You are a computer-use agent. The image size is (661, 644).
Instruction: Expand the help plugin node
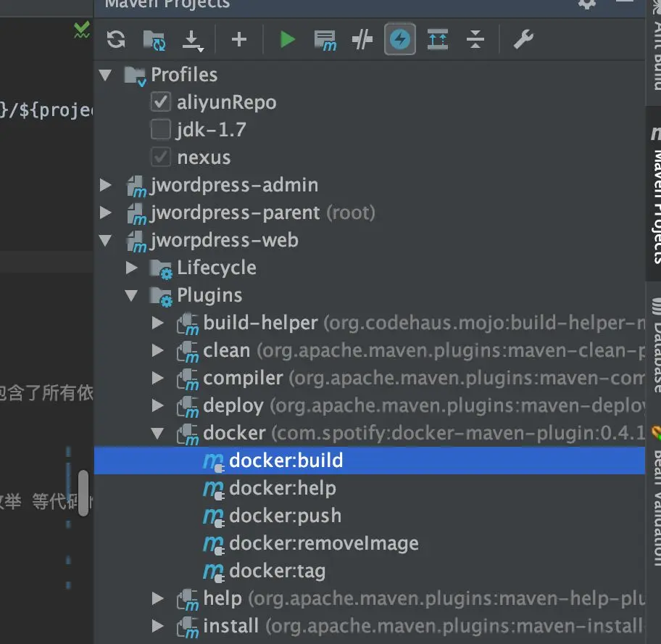[x=158, y=598]
